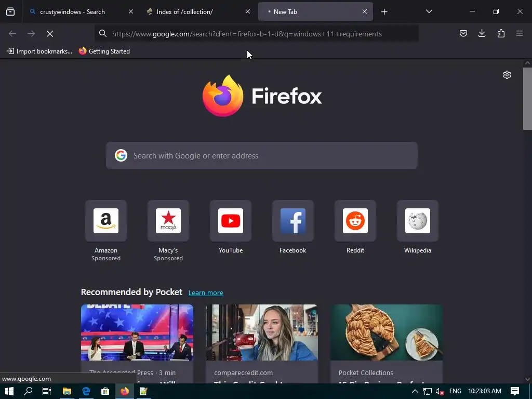This screenshot has width=532, height=399.
Task: Open Pocket Collections pie thumbnail
Action: coord(387,332)
